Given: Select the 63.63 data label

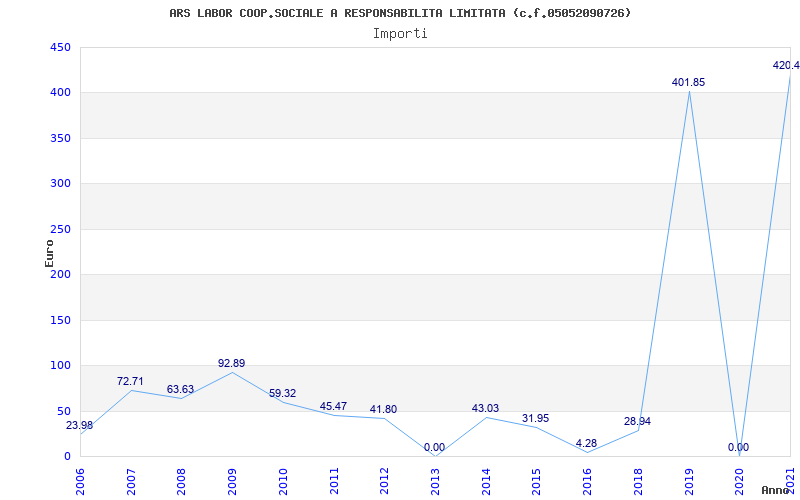Looking at the screenshot, I should (180, 389).
